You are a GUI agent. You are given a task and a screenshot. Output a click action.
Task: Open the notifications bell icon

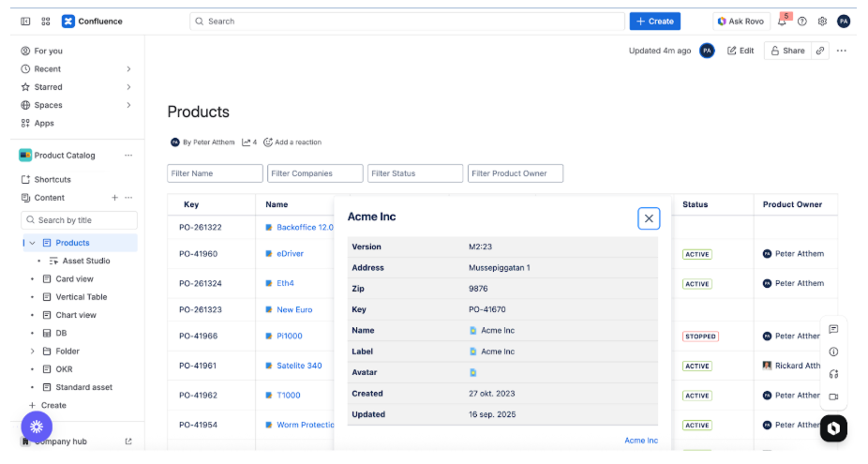(x=782, y=21)
